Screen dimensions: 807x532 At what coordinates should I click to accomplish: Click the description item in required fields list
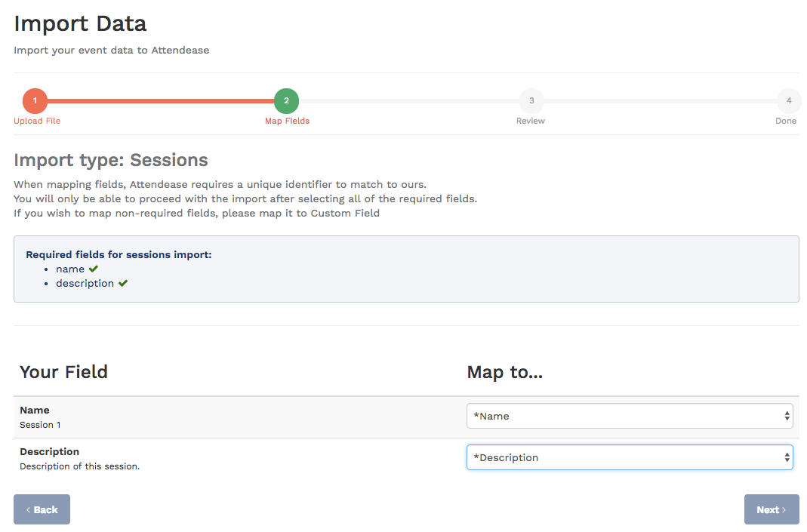[x=85, y=283]
